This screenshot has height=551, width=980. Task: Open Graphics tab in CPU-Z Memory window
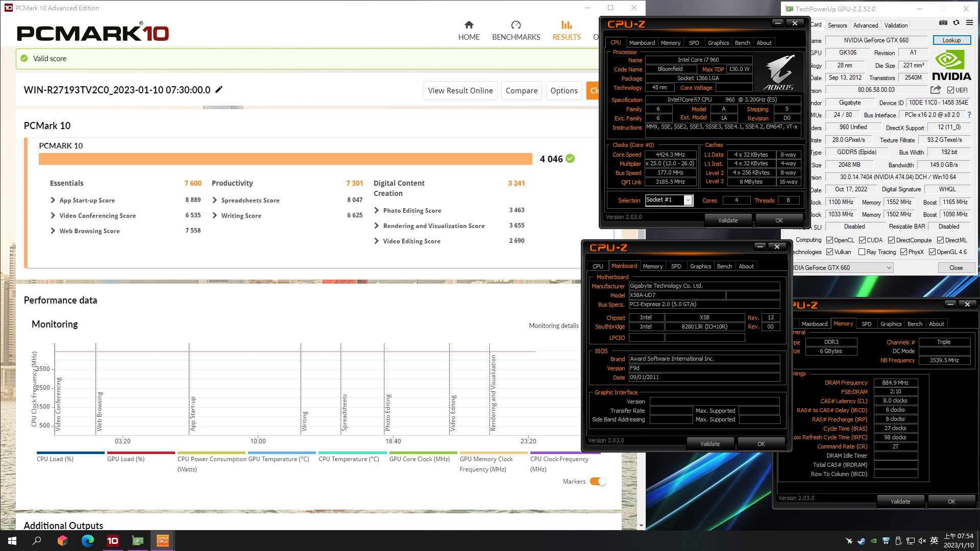click(891, 324)
